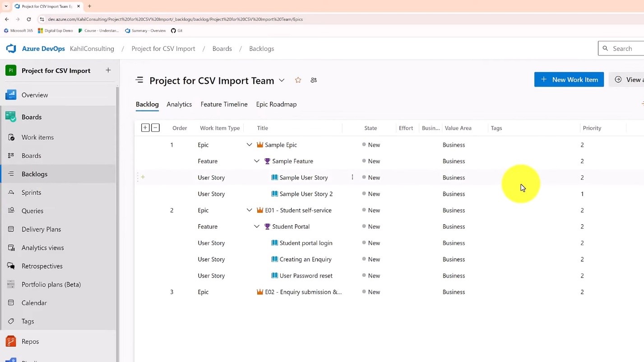Collapse the Student Portal feature chevron
This screenshot has height=362, width=644.
pyautogui.click(x=257, y=226)
